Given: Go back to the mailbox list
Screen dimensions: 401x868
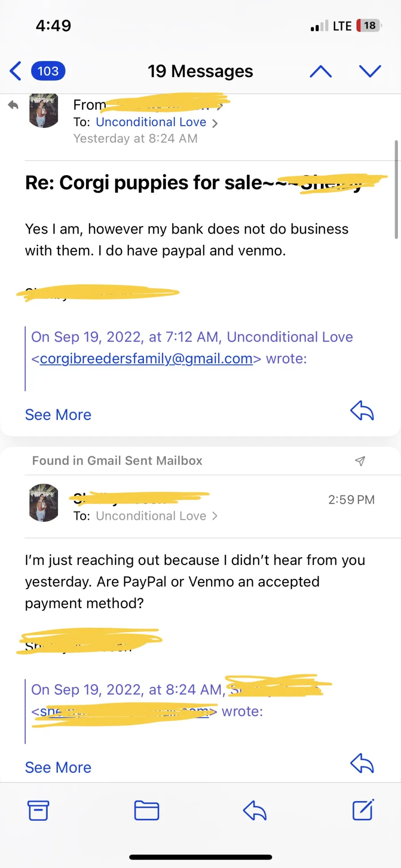Looking at the screenshot, I should click(16, 71).
